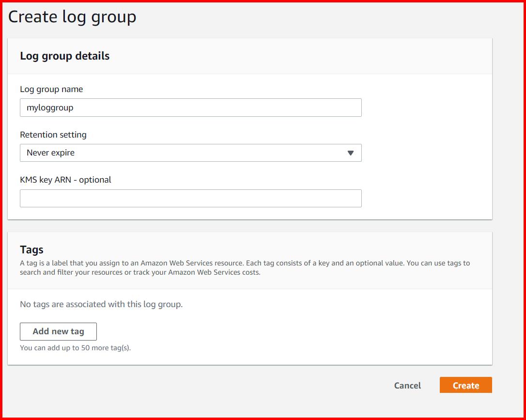Focus the empty optional KMS field
Viewport: 526px width, 420px height.
coord(190,198)
